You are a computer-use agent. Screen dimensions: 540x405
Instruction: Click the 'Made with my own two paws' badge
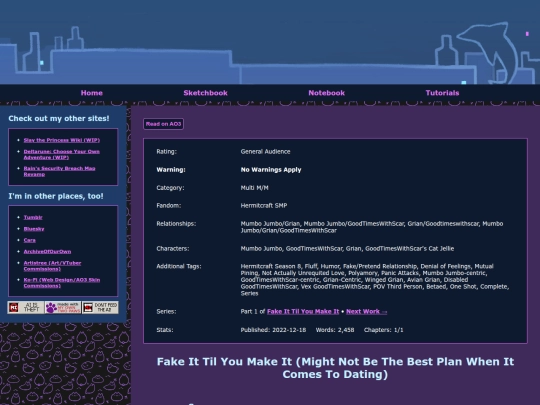coord(63,307)
